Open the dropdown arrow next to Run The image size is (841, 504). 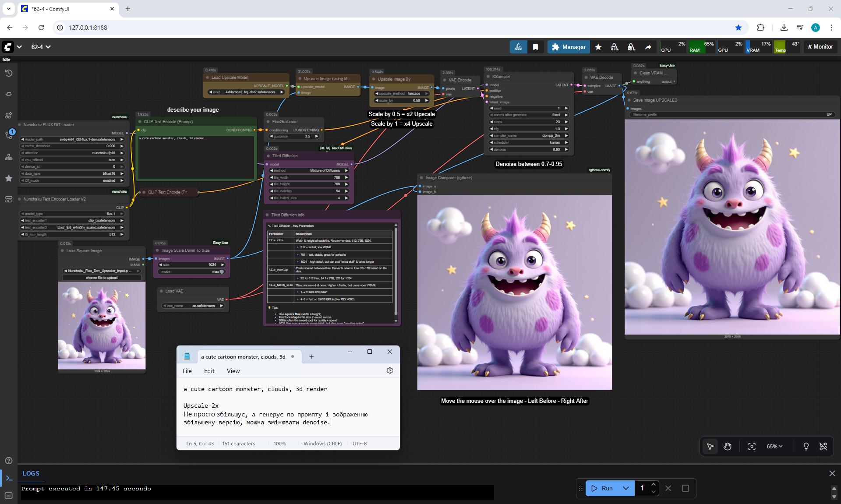[x=626, y=488]
